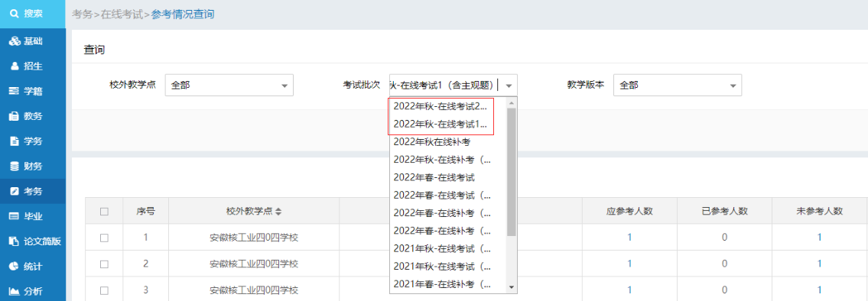The image size is (868, 301).
Task: Open the 统计 pie chart icon
Action: pyautogui.click(x=15, y=266)
